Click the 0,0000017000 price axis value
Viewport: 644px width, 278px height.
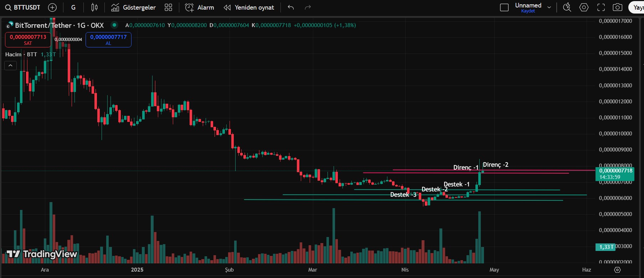coord(615,21)
